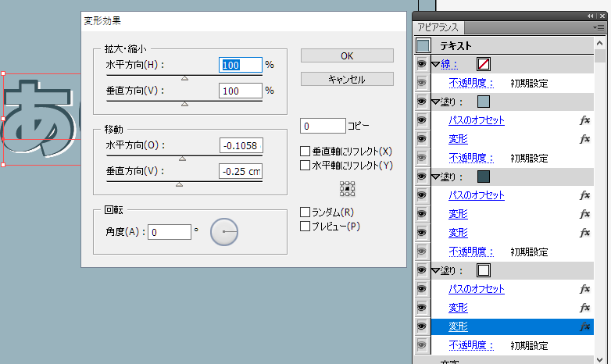
Task: Open light-blue fill's 変形 link
Action: (x=458, y=139)
